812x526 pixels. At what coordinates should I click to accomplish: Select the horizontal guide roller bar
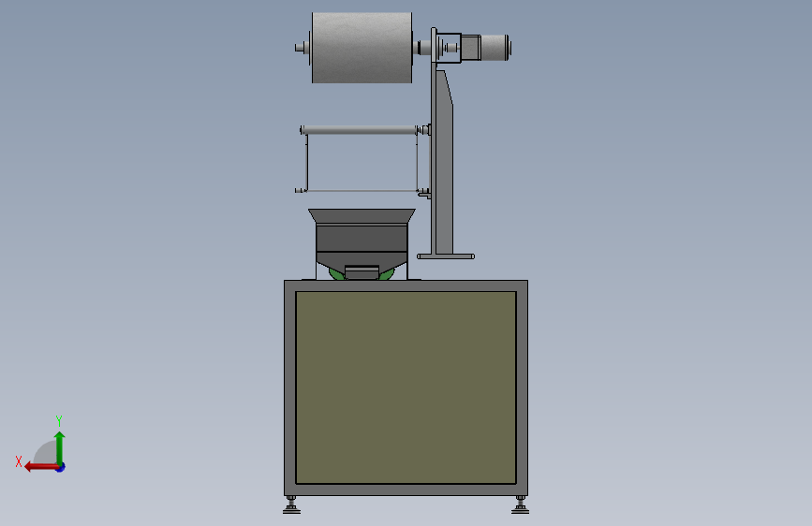click(359, 130)
